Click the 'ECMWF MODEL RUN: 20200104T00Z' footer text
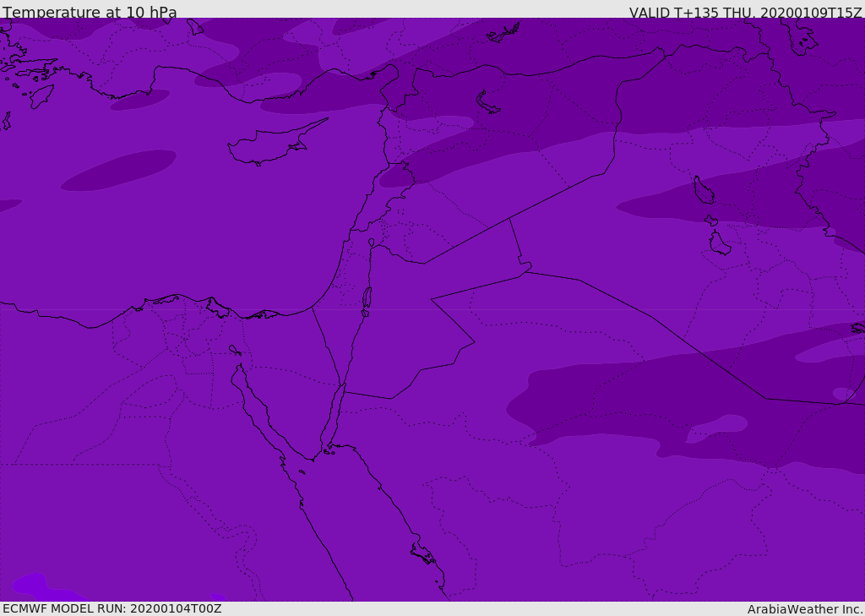The width and height of the screenshot is (865, 616). pos(112,608)
